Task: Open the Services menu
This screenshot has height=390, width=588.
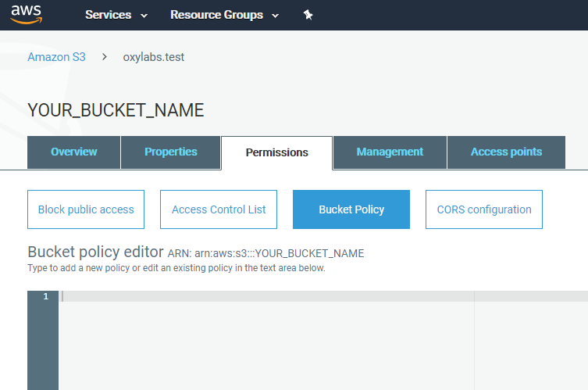Action: [108, 15]
